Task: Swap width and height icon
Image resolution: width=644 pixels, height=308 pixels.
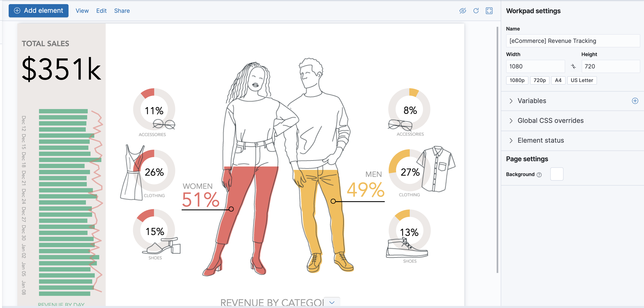Action: [x=573, y=66]
